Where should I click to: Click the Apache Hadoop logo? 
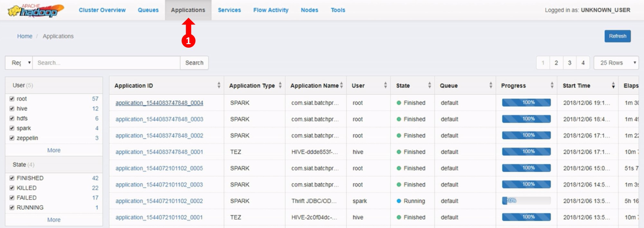(35, 11)
